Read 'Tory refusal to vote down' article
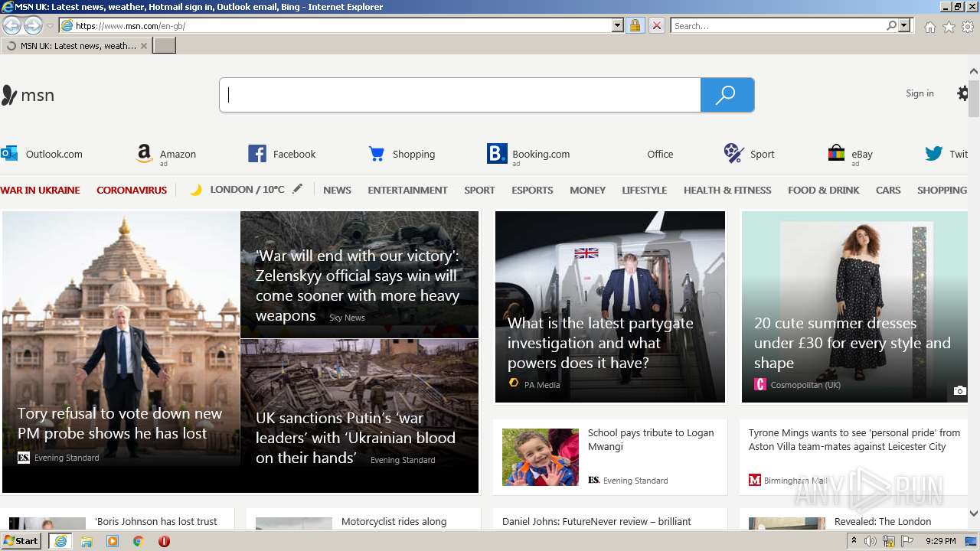The width and height of the screenshot is (980, 551). click(120, 423)
